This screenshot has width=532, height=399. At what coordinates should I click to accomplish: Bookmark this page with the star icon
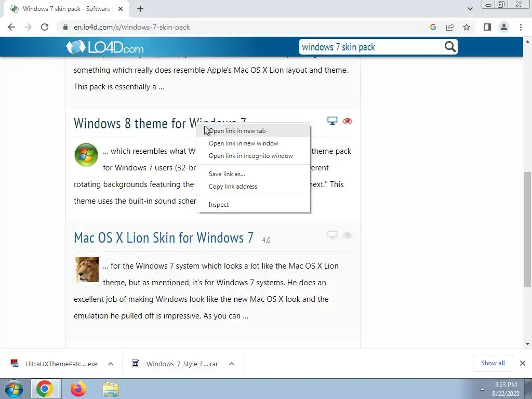(467, 27)
